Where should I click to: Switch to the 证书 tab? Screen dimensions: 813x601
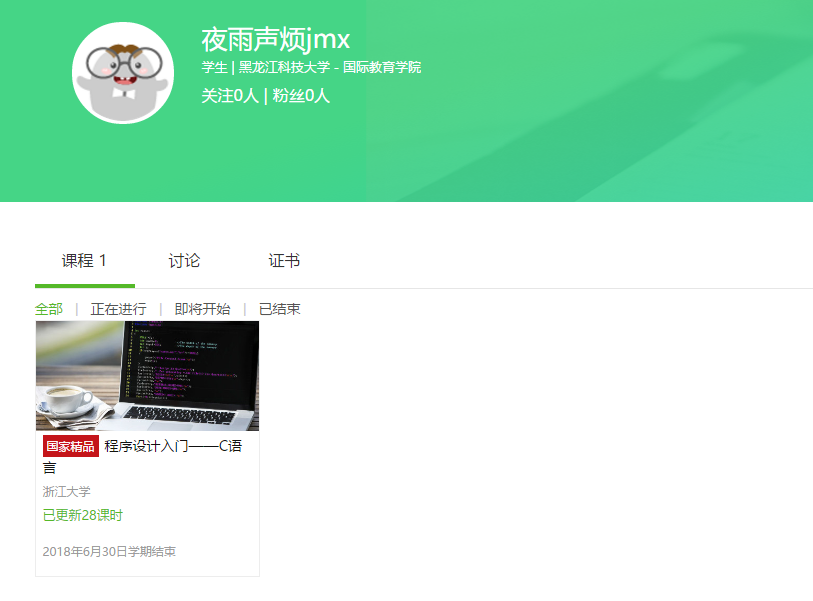[x=284, y=260]
